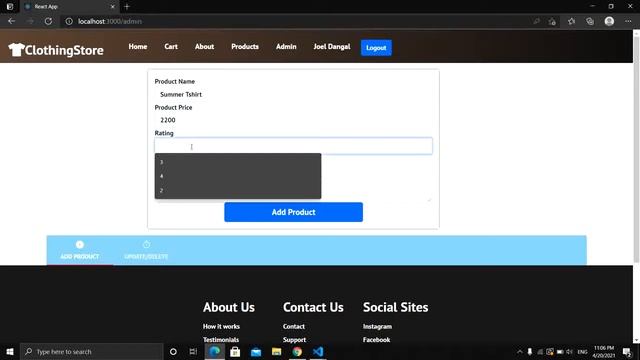The image size is (640, 360).
Task: Show hidden system tray icons
Action: coord(520,351)
